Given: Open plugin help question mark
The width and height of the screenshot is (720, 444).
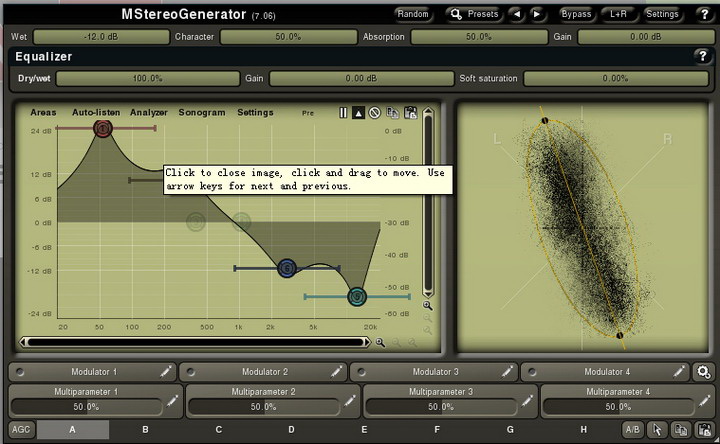Looking at the screenshot, I should [704, 14].
